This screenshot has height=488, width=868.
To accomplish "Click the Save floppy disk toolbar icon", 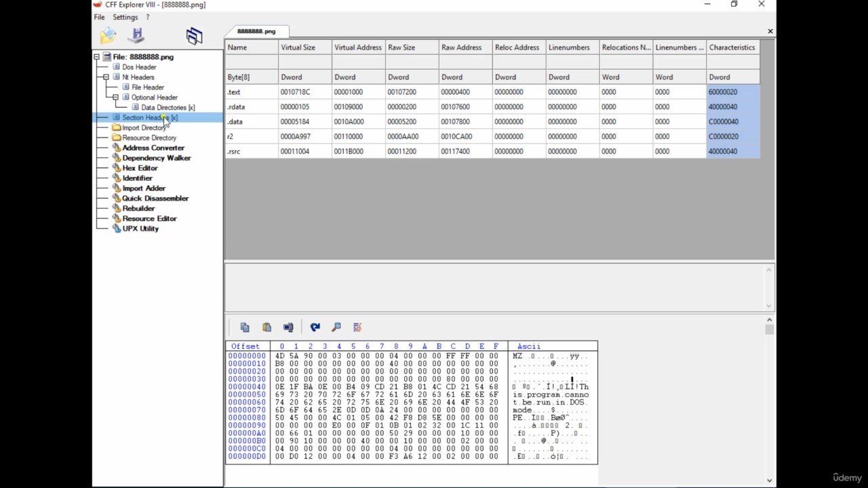I will click(138, 35).
